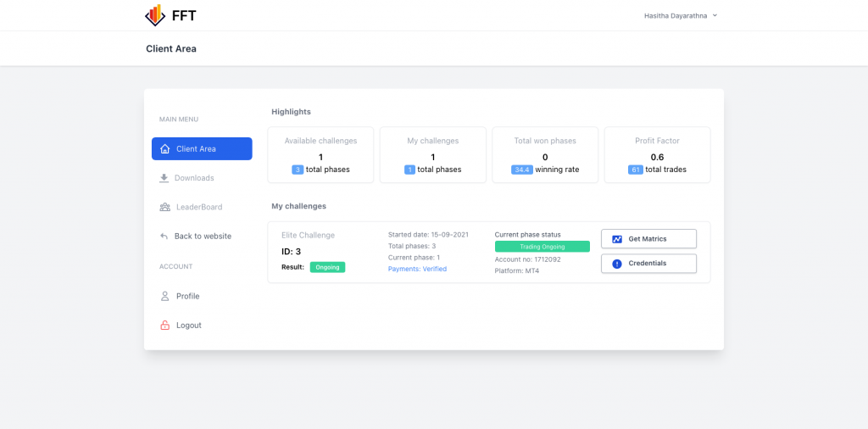The image size is (868, 429).
Task: Select the Total won phases card
Action: (545, 155)
